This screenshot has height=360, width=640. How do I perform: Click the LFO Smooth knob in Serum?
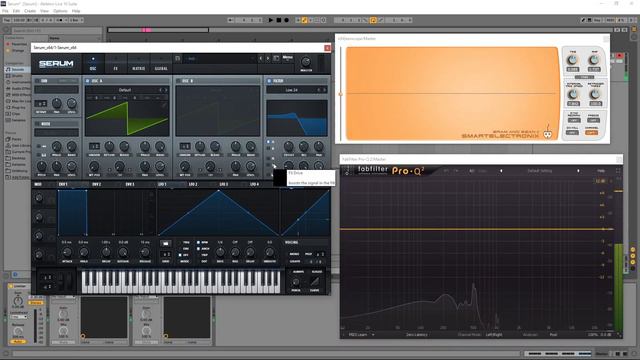pos(269,252)
